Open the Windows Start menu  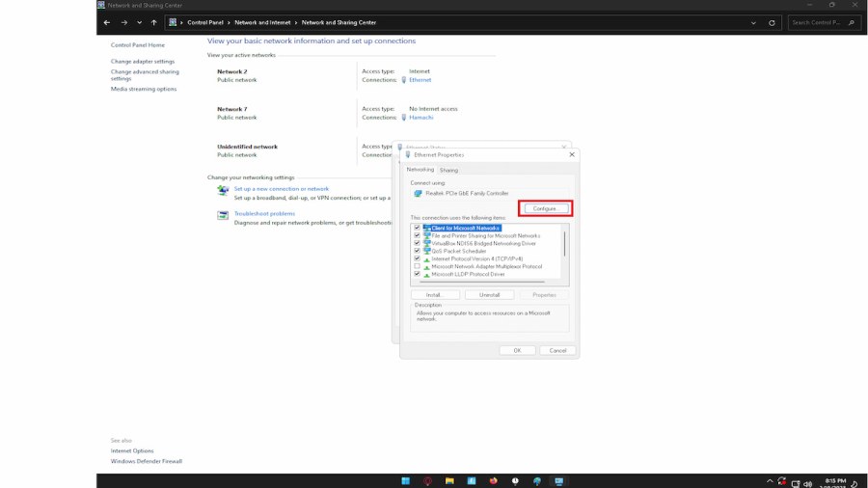tap(405, 481)
